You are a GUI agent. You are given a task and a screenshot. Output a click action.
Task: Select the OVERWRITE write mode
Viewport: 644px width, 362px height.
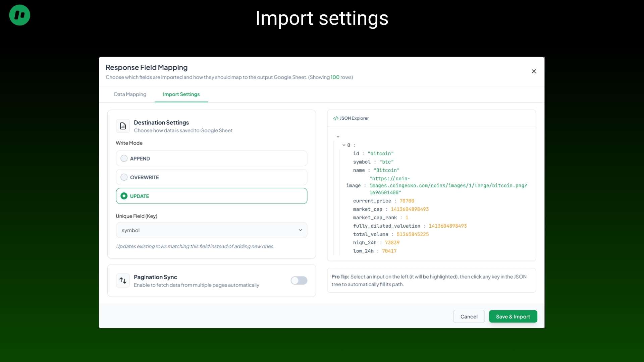[124, 177]
